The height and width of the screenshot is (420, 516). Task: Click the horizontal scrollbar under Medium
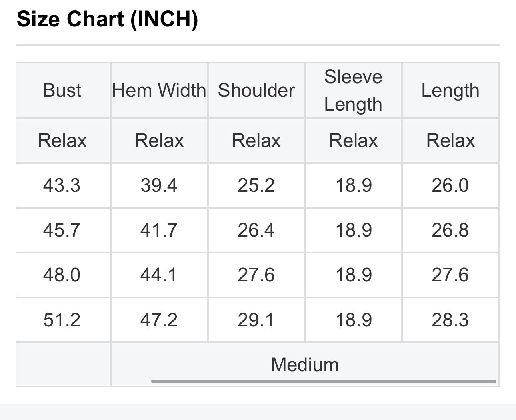point(324,381)
